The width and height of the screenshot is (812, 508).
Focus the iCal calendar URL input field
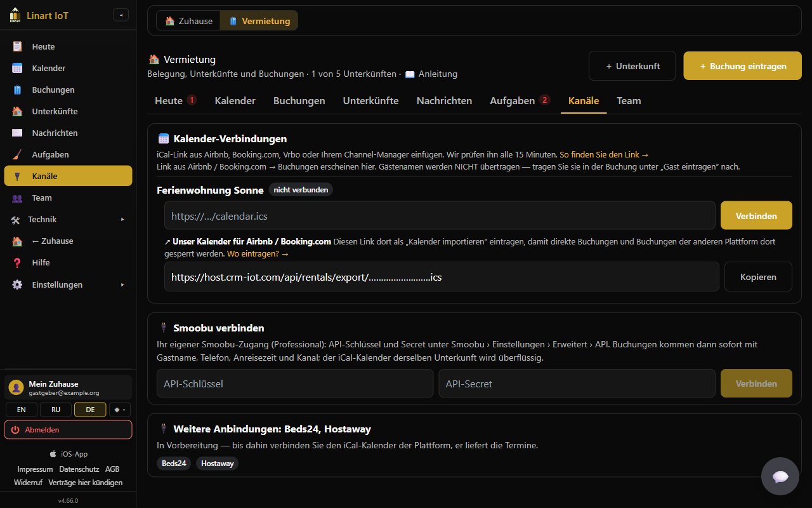coord(440,216)
